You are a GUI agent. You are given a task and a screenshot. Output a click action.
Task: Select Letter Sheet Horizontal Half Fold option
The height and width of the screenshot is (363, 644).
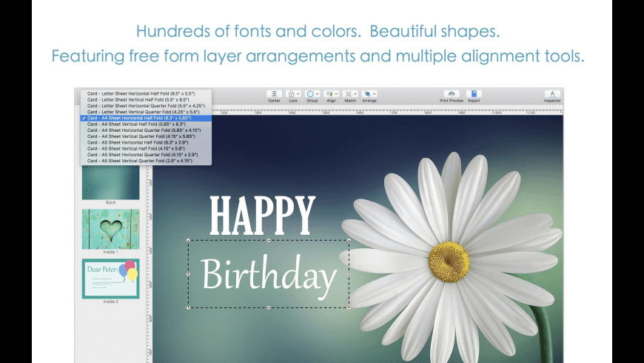(x=141, y=93)
